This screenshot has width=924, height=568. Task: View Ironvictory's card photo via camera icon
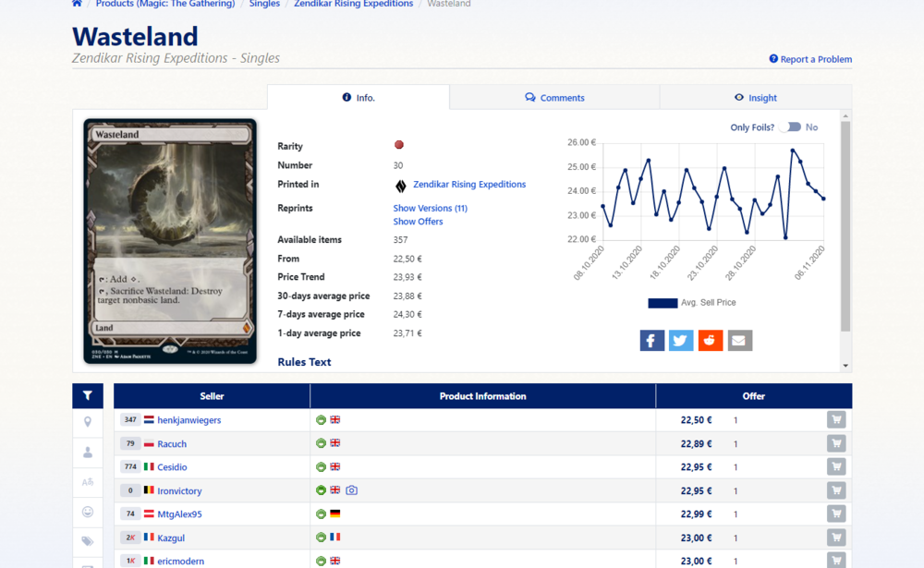point(352,490)
